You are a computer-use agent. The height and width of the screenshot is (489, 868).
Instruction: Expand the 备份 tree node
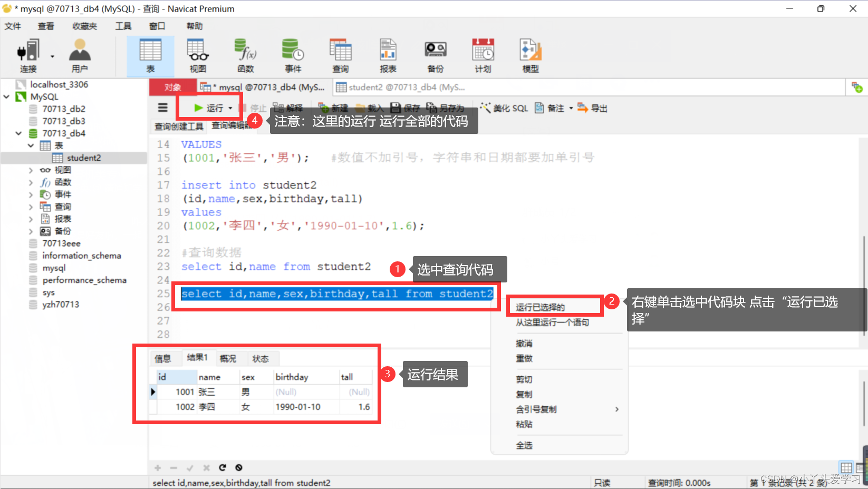point(31,231)
